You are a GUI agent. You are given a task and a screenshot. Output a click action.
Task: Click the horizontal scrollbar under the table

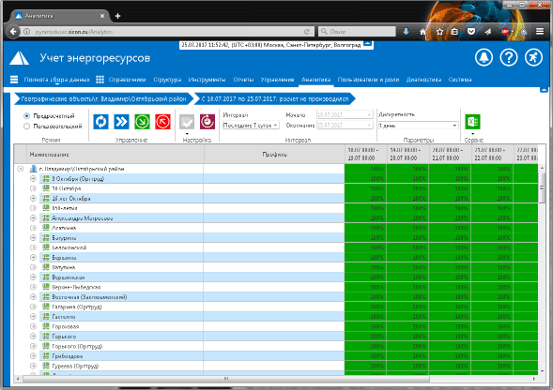pos(226,379)
